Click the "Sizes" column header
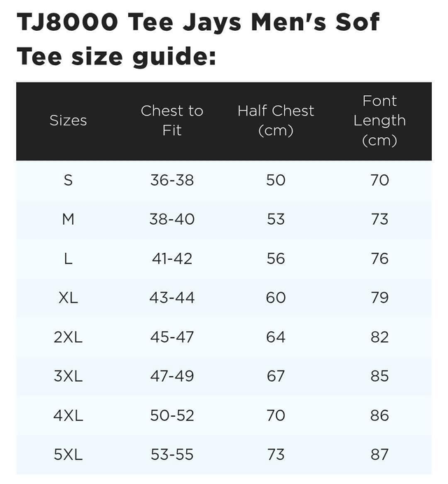Viewport: 448px width, 484px height. tap(68, 120)
